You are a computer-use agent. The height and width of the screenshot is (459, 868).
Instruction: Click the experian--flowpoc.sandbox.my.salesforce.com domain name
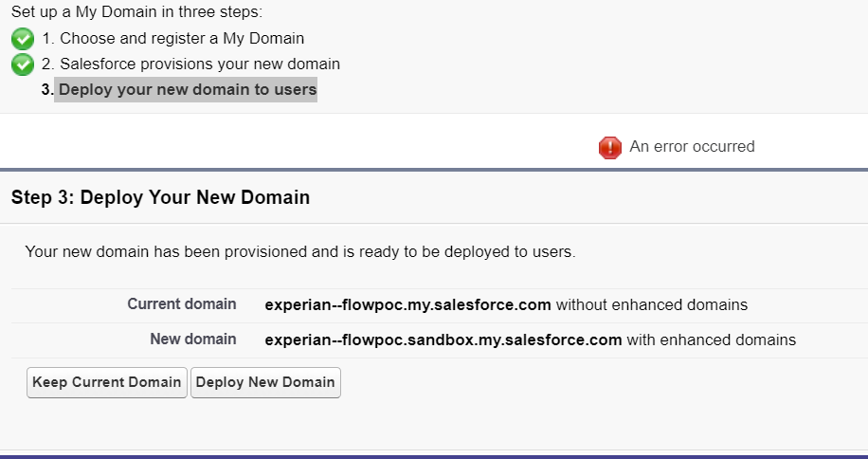tap(443, 340)
